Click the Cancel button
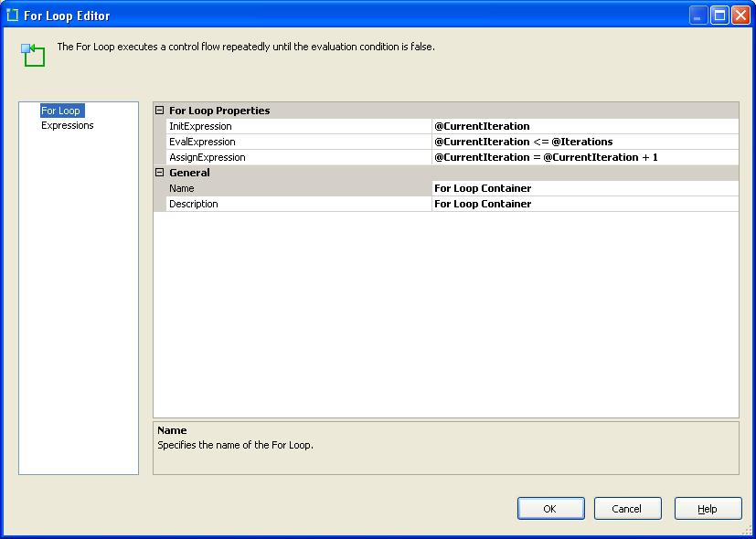 pyautogui.click(x=627, y=509)
